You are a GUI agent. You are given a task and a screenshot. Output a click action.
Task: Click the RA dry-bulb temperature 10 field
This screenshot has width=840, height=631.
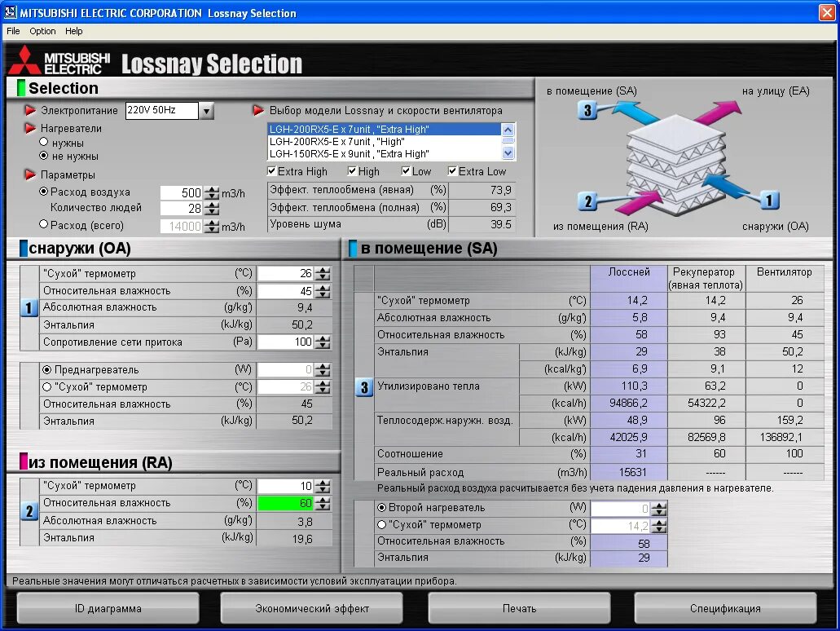286,486
